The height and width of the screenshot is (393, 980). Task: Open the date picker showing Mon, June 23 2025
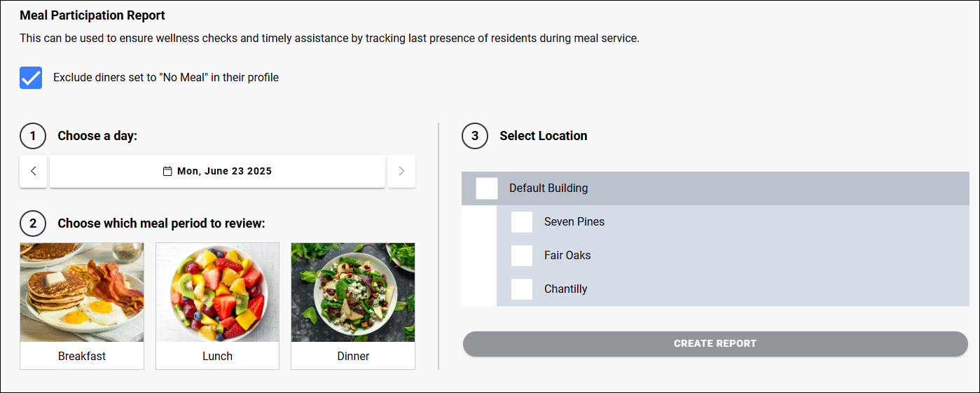217,171
